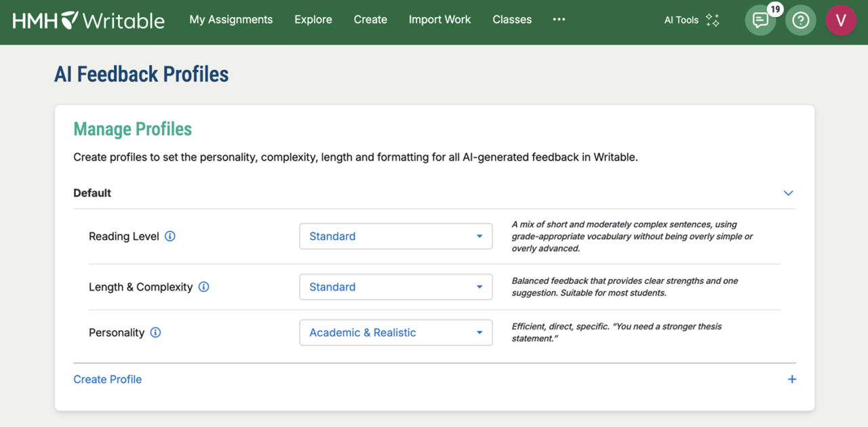The height and width of the screenshot is (427, 868).
Task: Open AI Tools sparkle icon
Action: point(712,20)
